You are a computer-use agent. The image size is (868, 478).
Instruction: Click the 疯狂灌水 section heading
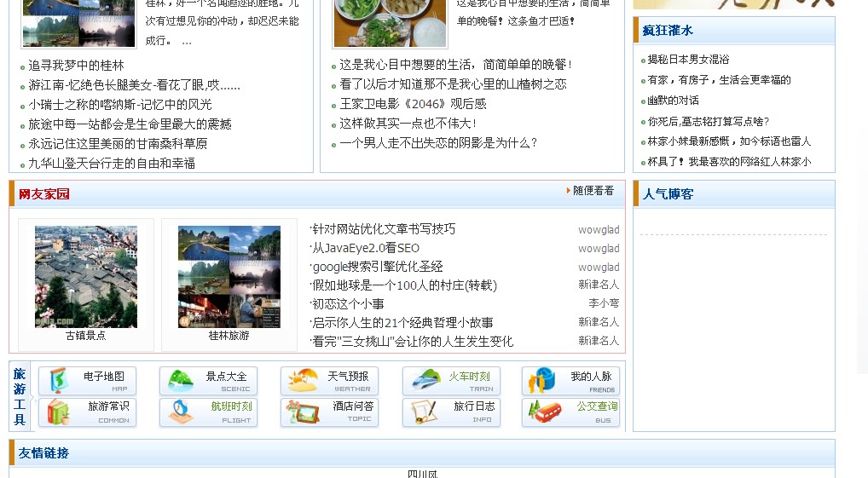668,31
